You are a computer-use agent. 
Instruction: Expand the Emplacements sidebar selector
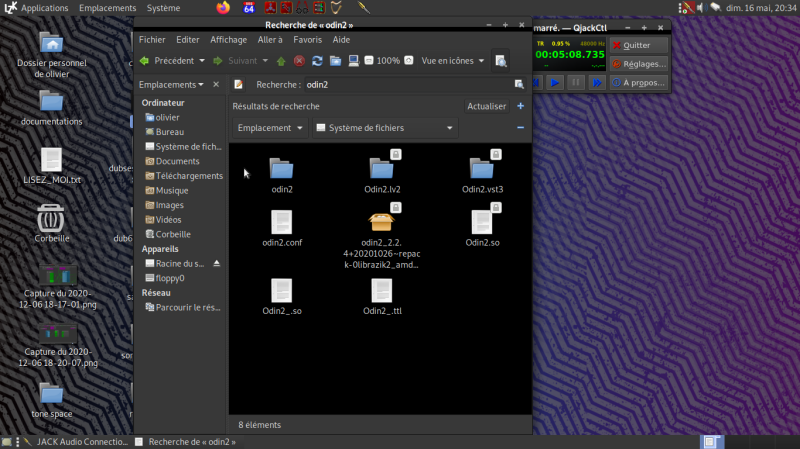171,85
